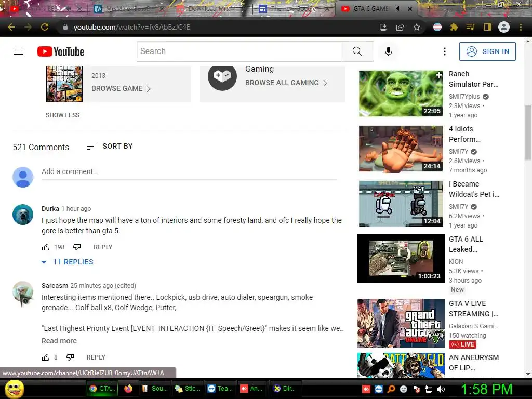The image size is (532, 399).
Task: Click the address bar URL
Action: pos(131,27)
